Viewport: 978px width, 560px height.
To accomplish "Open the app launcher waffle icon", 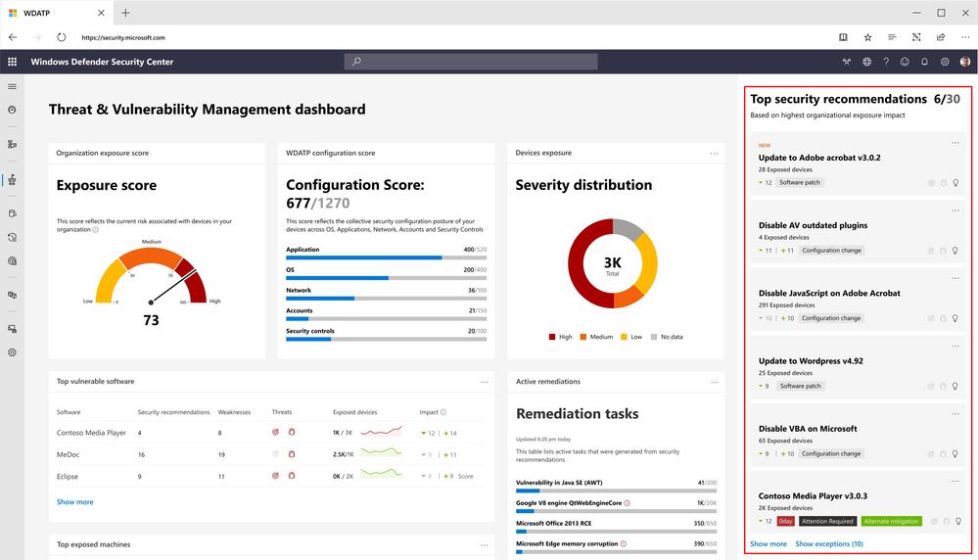I will pos(12,62).
